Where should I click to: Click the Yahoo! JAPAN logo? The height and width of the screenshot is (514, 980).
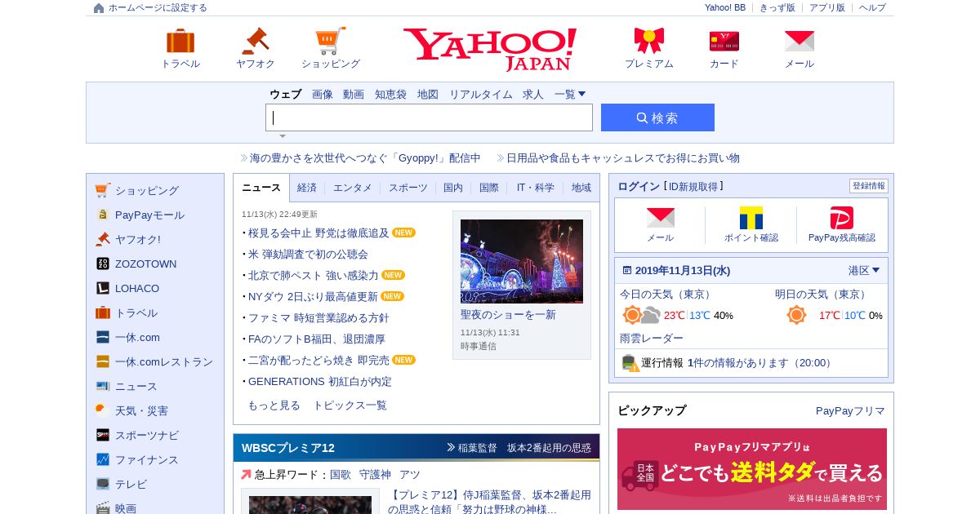coord(489,49)
